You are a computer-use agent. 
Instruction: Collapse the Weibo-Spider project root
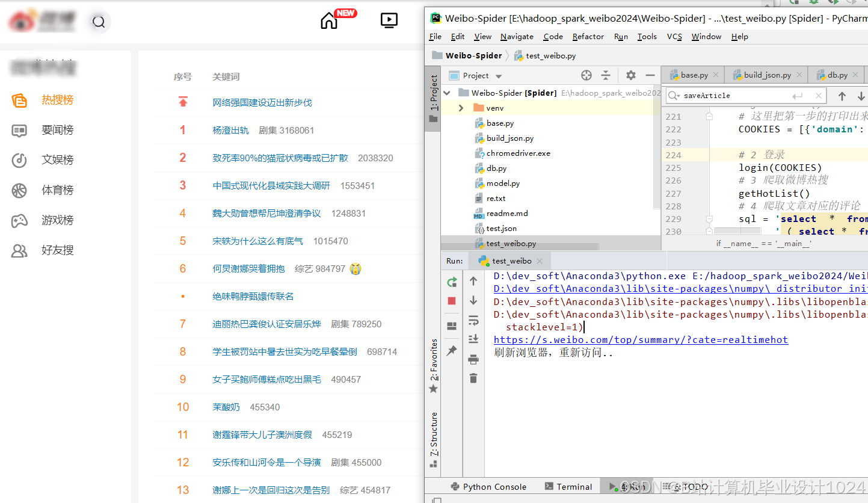click(446, 93)
